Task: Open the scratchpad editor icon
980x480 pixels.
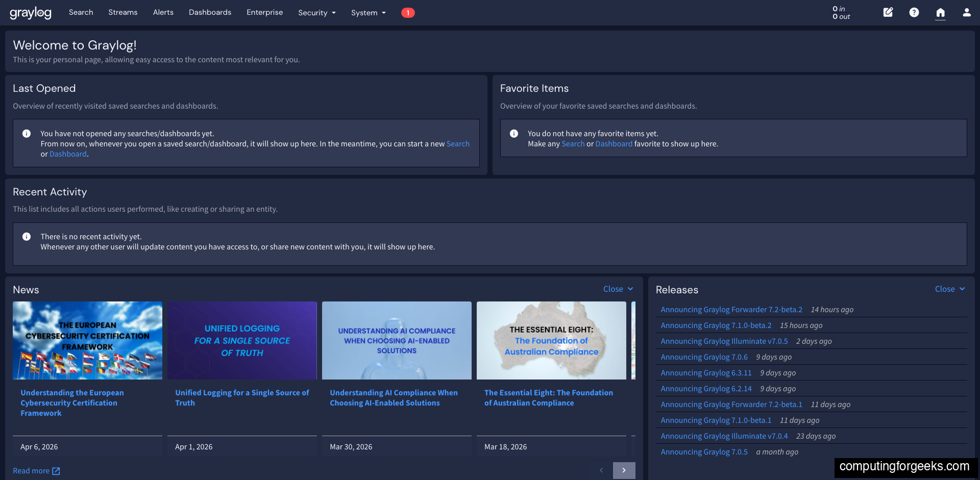Action: pyautogui.click(x=888, y=12)
